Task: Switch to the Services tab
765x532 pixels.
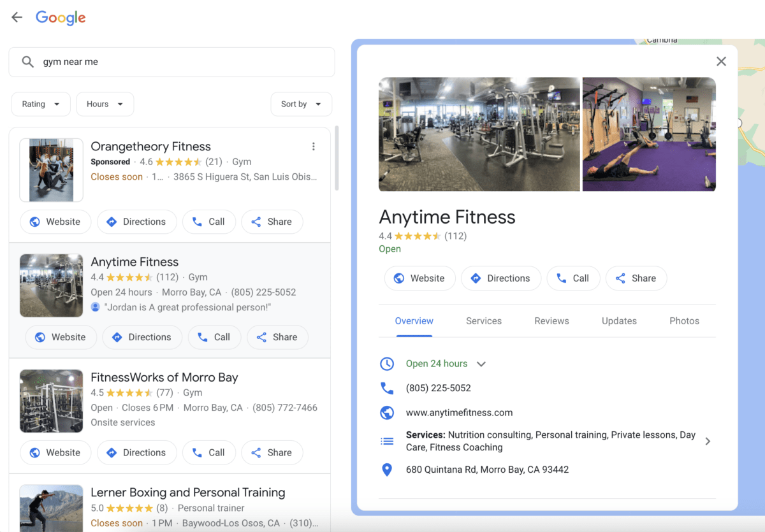Action: point(484,321)
